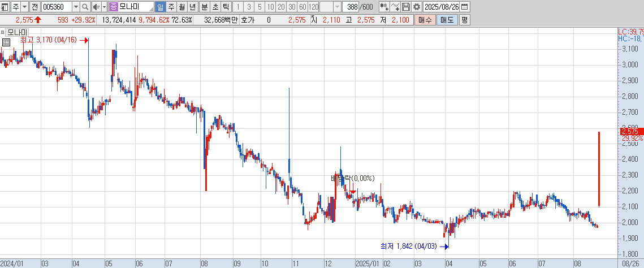
Task: Open the data table grid icon
Action: 6,42
